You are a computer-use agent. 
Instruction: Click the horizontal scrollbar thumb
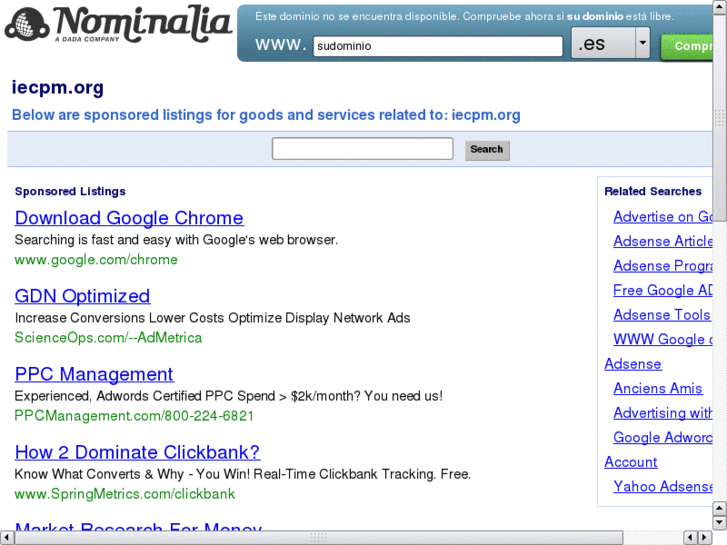tap(319, 538)
